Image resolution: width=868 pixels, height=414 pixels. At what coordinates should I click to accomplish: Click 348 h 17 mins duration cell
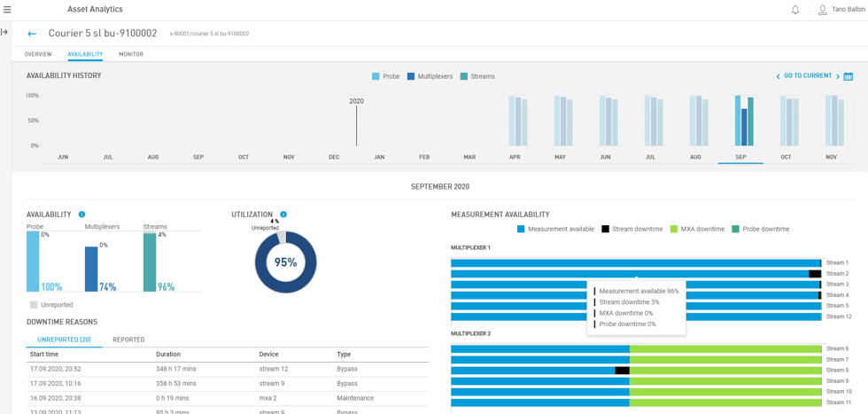(176, 369)
